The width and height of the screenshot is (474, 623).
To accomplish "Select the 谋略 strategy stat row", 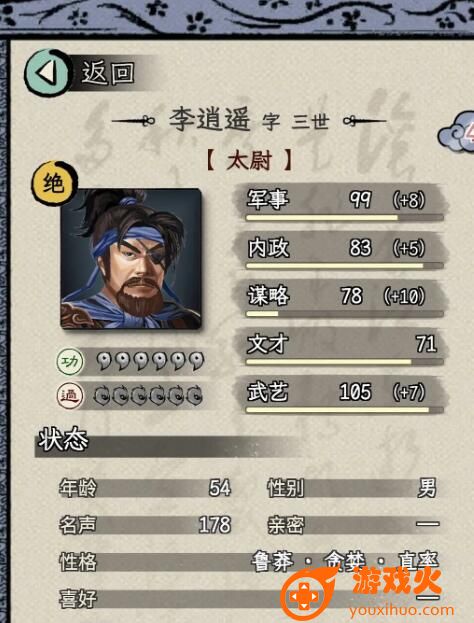I will click(x=341, y=299).
